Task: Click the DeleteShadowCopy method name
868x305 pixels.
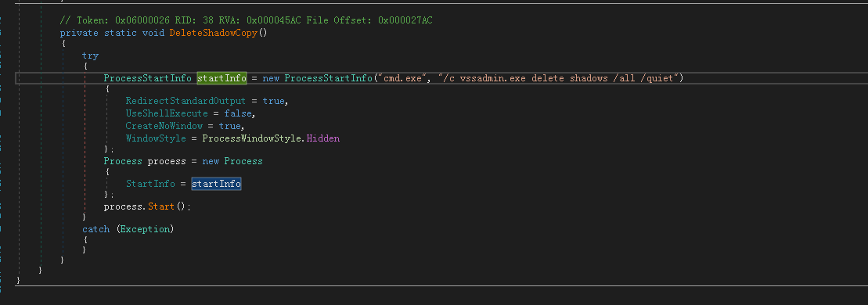Action: tap(213, 33)
